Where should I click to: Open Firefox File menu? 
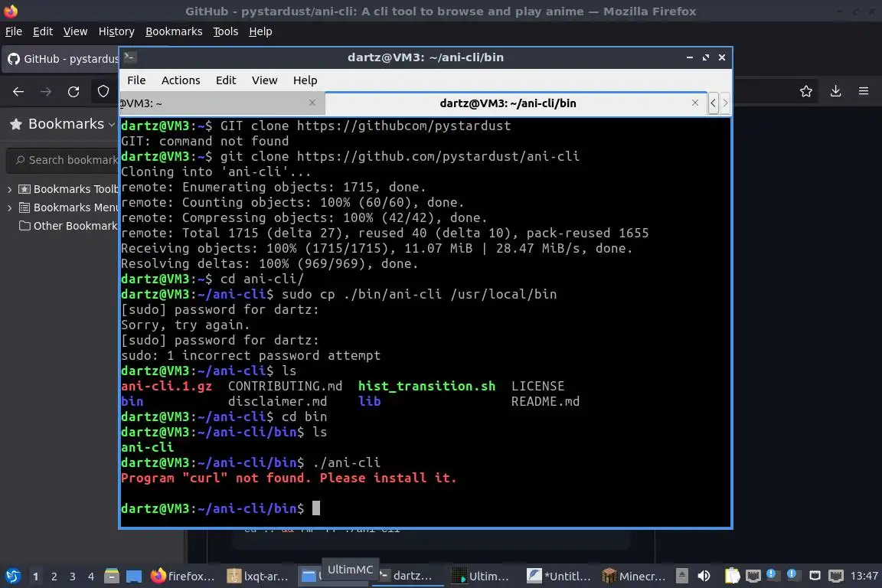pos(14,31)
